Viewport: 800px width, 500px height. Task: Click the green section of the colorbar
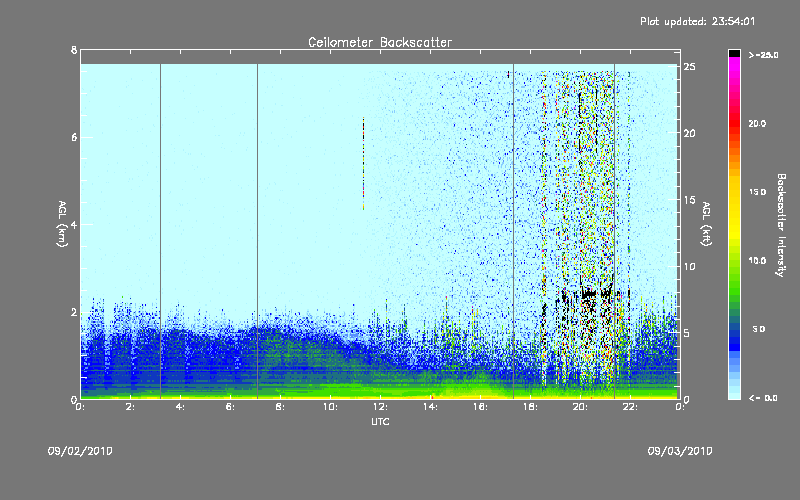[734, 276]
